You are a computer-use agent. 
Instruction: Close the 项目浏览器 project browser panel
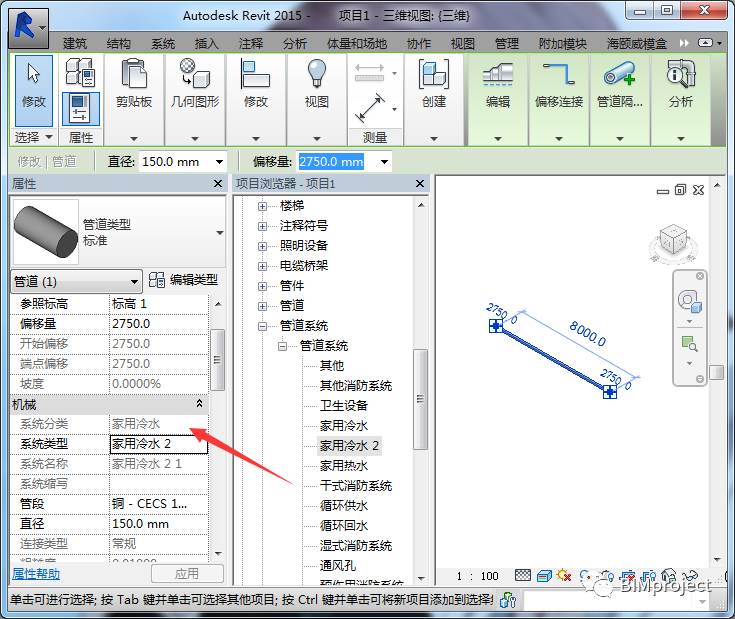click(420, 184)
